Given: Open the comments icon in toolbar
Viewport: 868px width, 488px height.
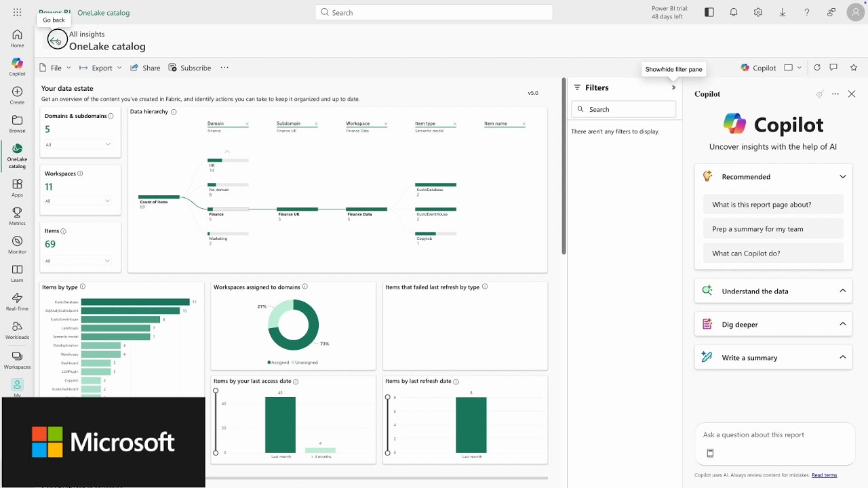Looking at the screenshot, I should tap(833, 68).
